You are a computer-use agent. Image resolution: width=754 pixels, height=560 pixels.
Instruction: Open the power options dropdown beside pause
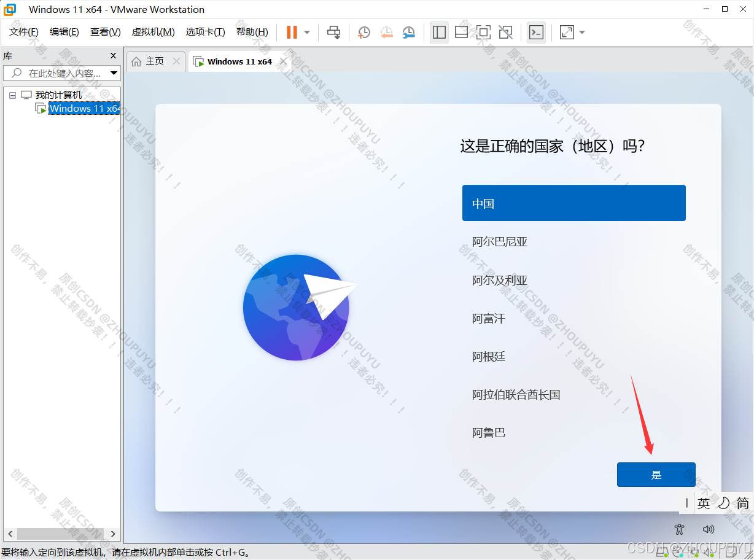tap(307, 33)
